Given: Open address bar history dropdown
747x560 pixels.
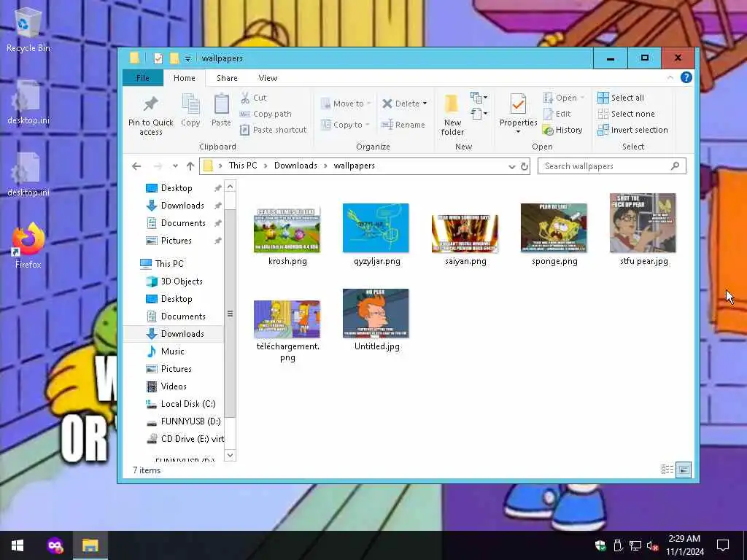Looking at the screenshot, I should (x=511, y=166).
